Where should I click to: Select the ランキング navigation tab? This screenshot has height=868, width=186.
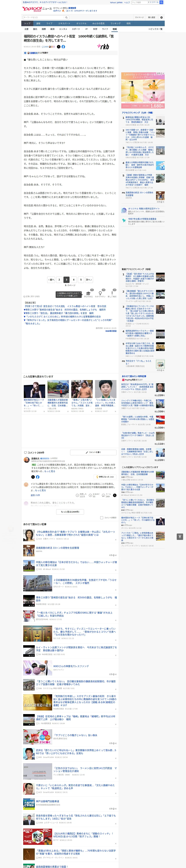pyautogui.click(x=115, y=24)
